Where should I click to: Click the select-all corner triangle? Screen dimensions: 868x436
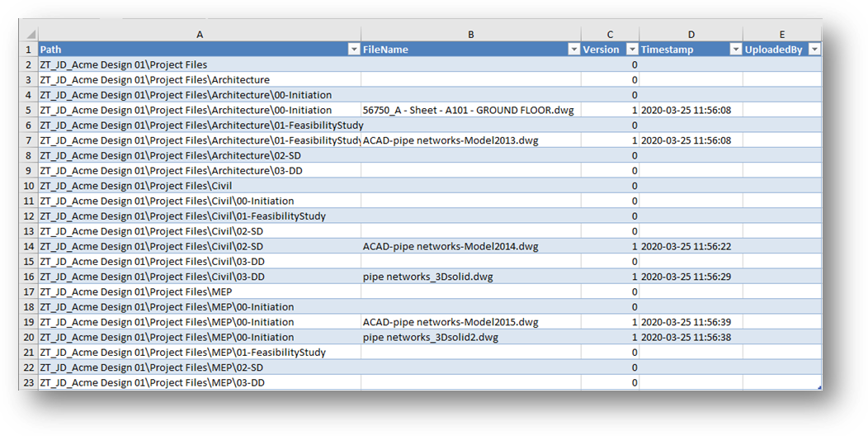[31, 35]
